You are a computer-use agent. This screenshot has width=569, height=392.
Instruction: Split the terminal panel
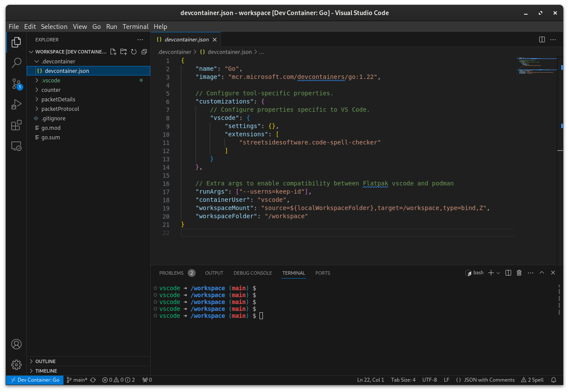tap(508, 273)
